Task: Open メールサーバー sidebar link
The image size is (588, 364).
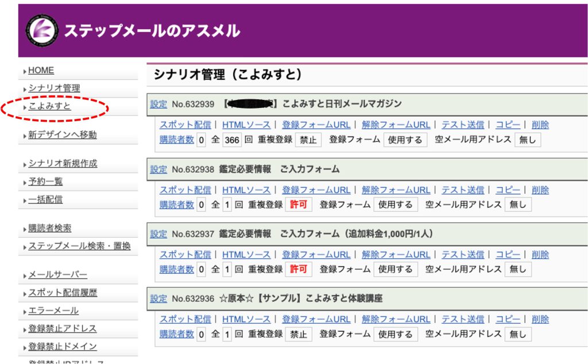Action: point(58,275)
